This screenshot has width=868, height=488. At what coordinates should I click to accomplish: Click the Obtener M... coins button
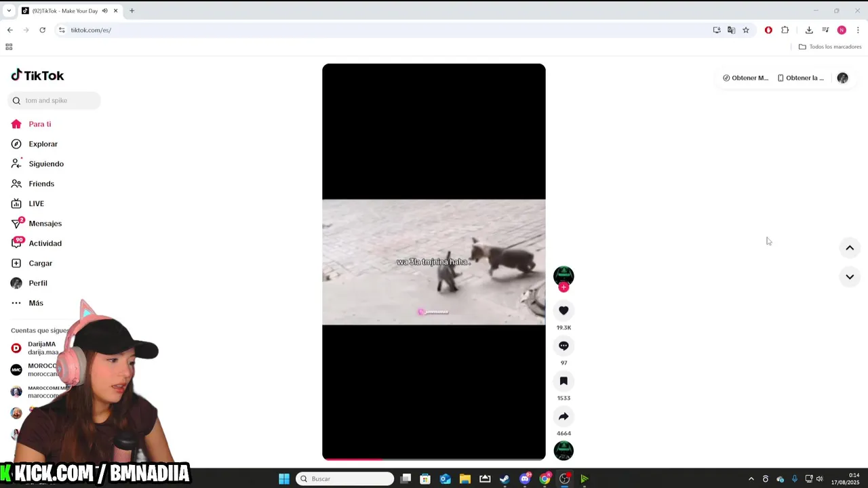tap(745, 78)
